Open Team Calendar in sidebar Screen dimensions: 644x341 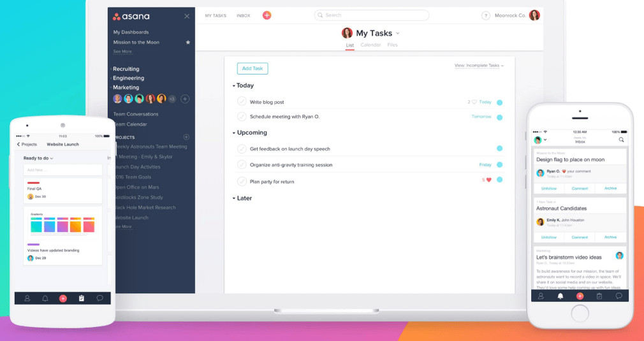coord(131,124)
